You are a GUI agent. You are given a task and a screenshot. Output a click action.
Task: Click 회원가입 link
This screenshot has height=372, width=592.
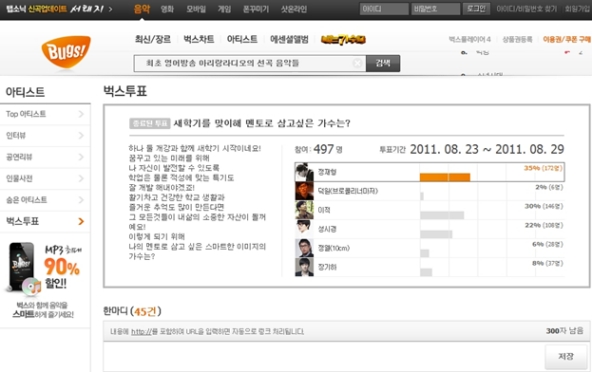[x=578, y=9]
